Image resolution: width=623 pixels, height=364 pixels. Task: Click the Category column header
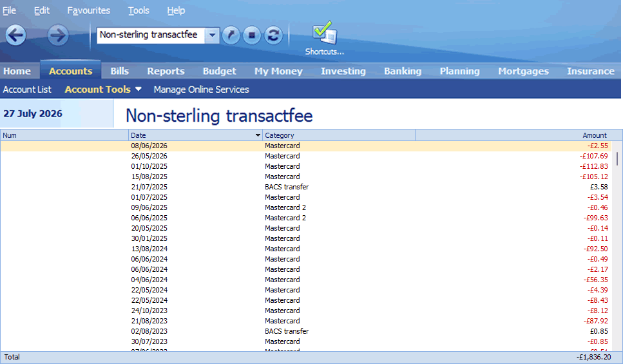point(339,135)
